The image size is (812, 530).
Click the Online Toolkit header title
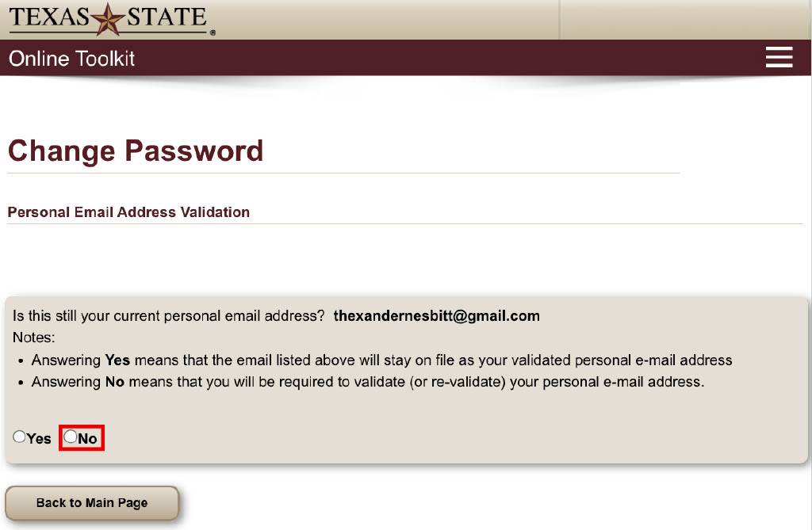pyautogui.click(x=72, y=59)
